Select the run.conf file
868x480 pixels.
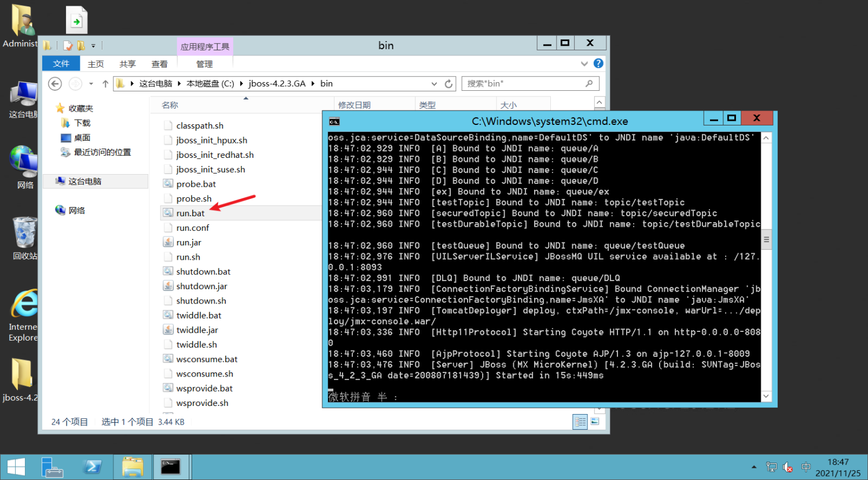[193, 227]
